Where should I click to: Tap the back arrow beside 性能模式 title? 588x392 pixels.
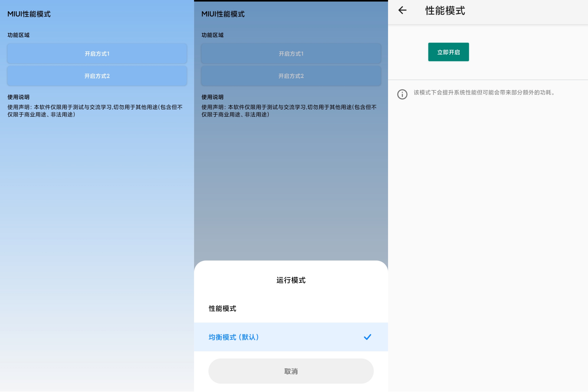pos(402,10)
